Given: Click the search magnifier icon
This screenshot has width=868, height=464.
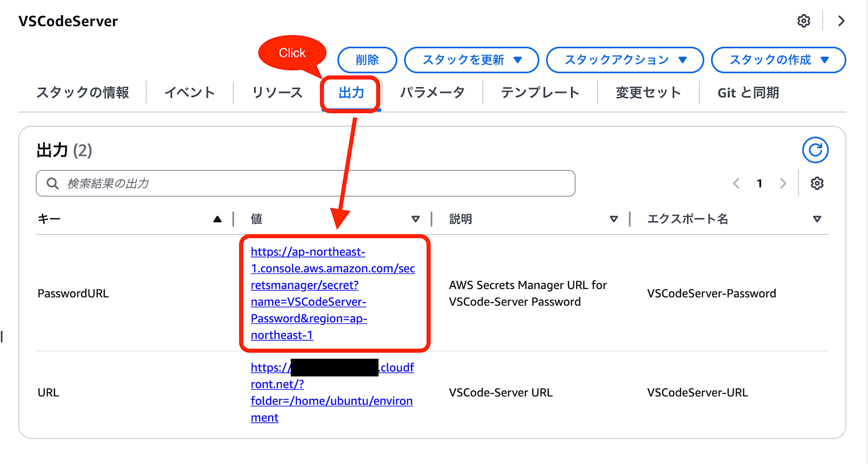Looking at the screenshot, I should (x=53, y=183).
